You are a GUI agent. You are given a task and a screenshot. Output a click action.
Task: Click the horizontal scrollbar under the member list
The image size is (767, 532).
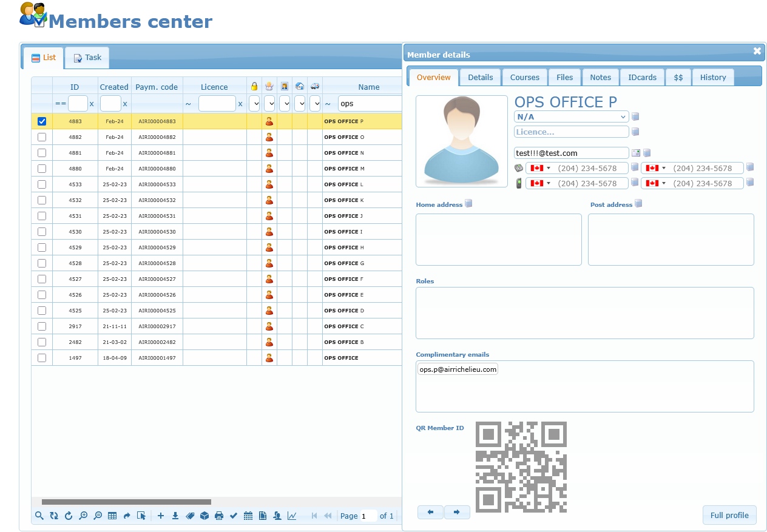click(126, 502)
